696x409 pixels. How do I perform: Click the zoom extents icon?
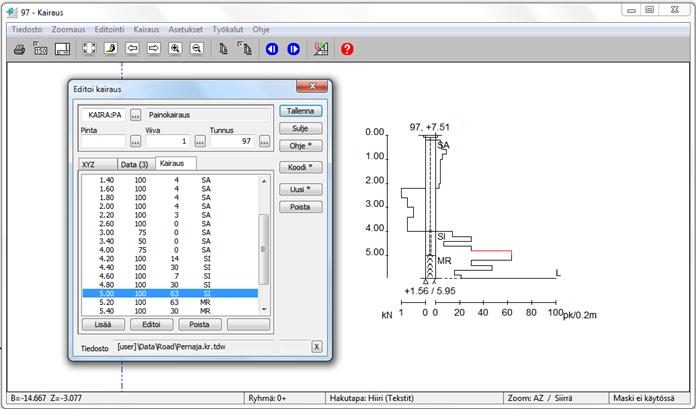pos(89,48)
